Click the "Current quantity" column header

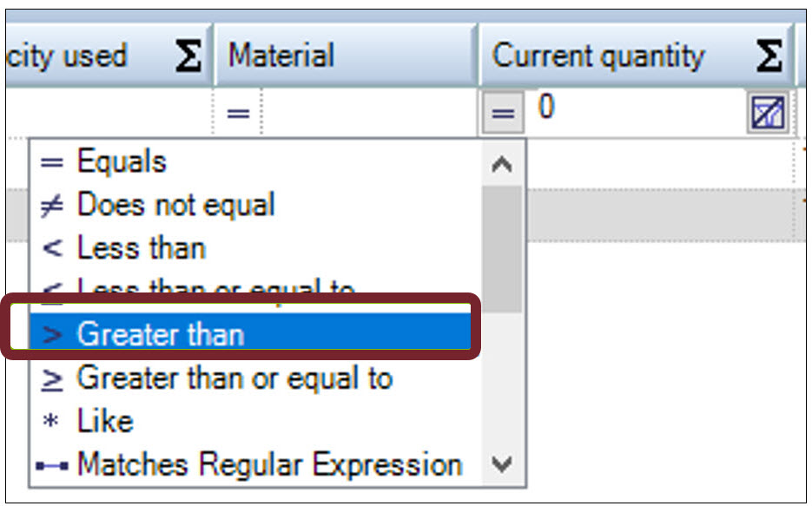coord(597,55)
